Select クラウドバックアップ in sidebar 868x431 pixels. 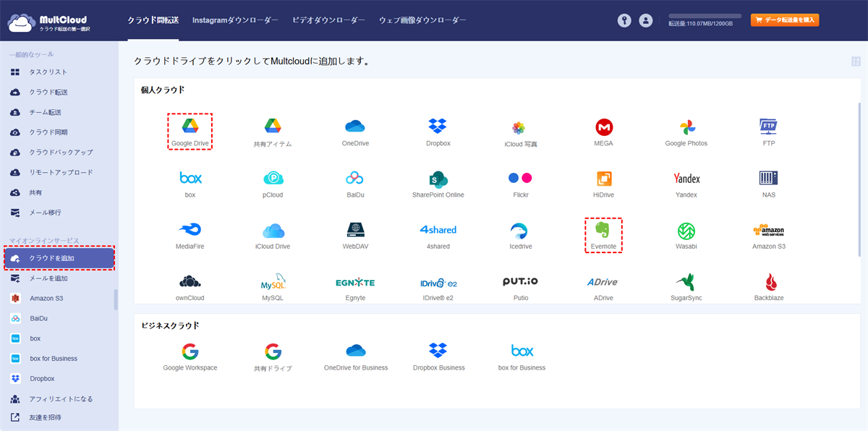tap(59, 153)
